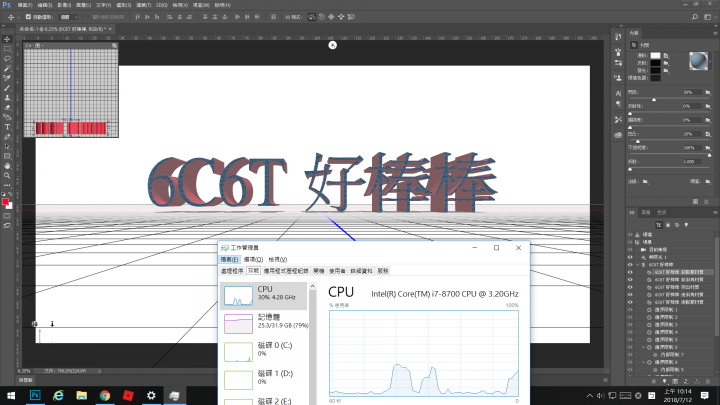The height and width of the screenshot is (405, 720).
Task: Filter 3D panel by materials
Action: (677, 225)
